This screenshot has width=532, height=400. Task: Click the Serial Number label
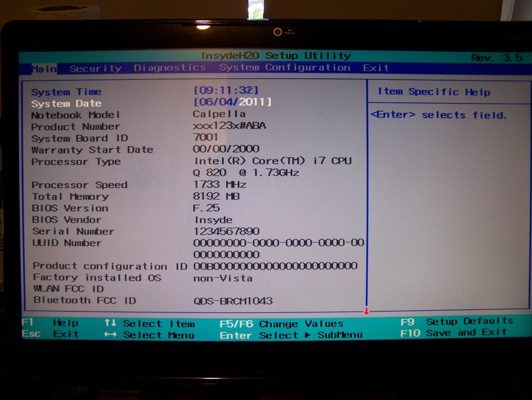click(x=74, y=231)
